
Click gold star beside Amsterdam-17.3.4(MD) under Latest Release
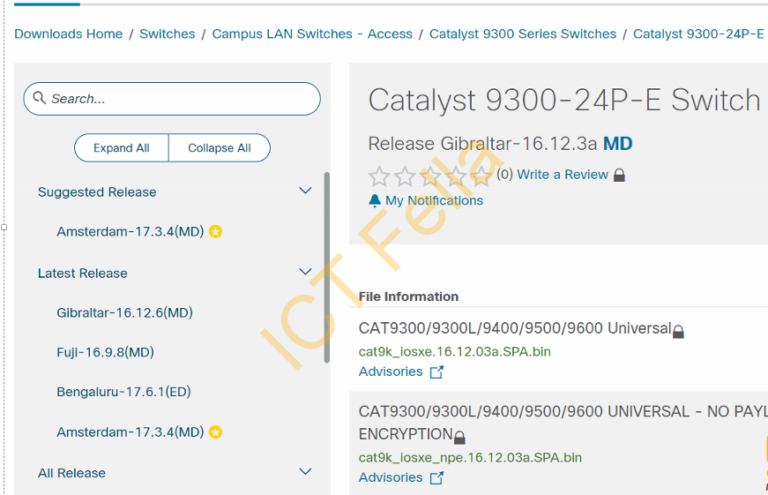[x=216, y=432]
